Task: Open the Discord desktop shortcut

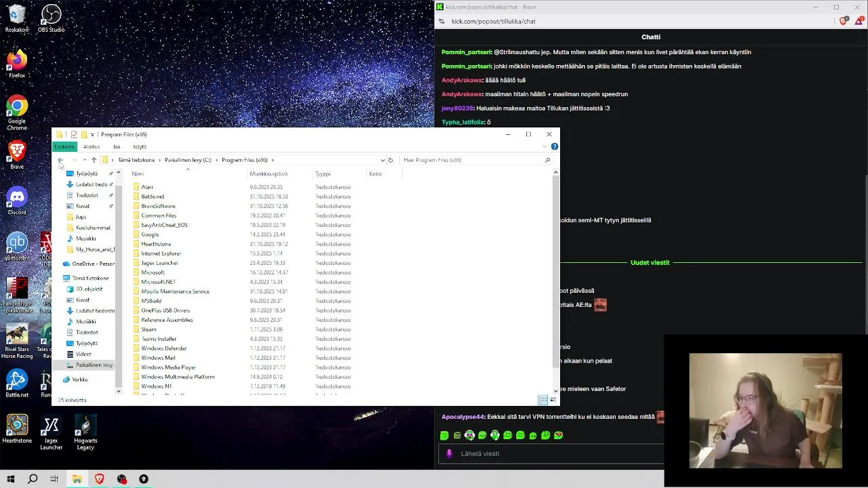Action: pyautogui.click(x=17, y=201)
